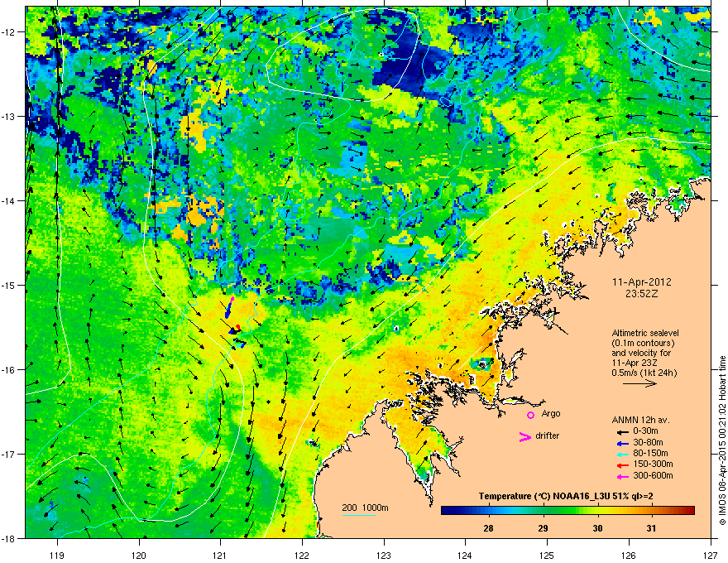
Task: Click the '122' longitude axis label
Action: (x=302, y=555)
